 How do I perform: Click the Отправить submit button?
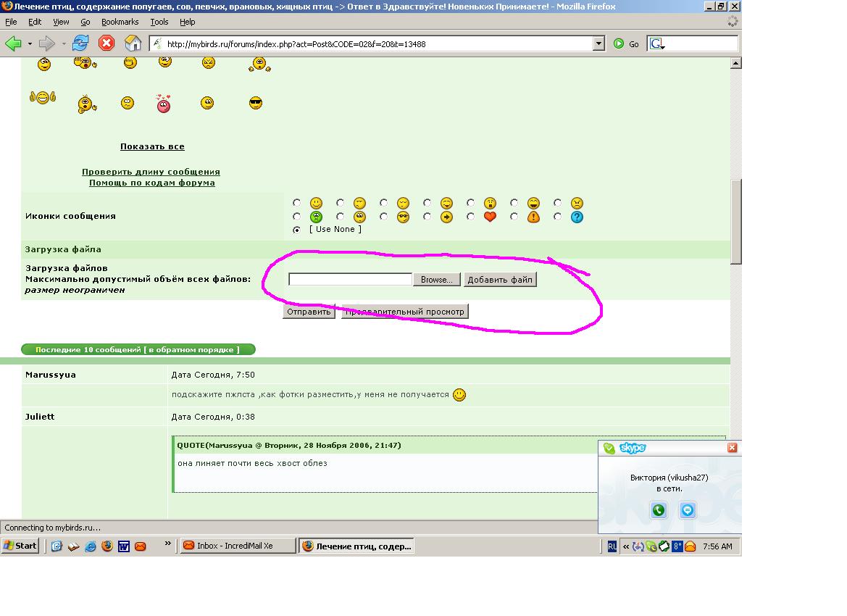click(309, 312)
